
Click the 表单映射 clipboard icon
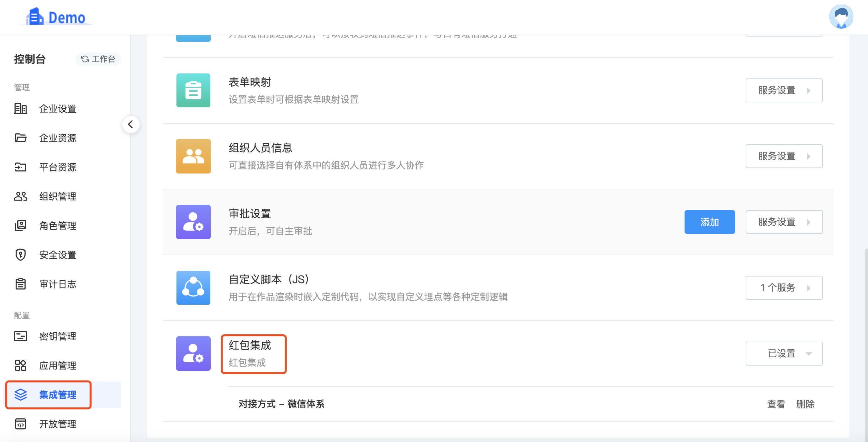click(193, 90)
